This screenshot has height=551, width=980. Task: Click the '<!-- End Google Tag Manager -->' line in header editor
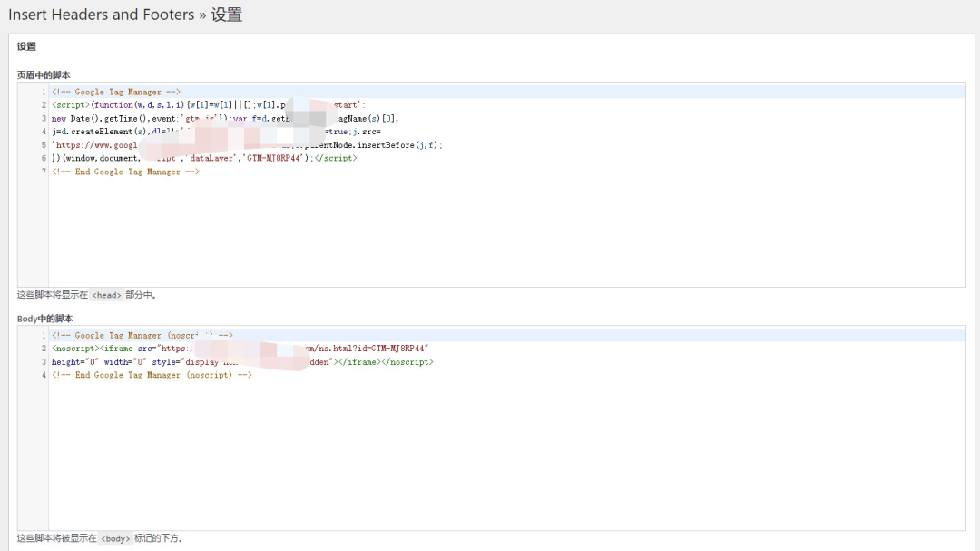(125, 172)
